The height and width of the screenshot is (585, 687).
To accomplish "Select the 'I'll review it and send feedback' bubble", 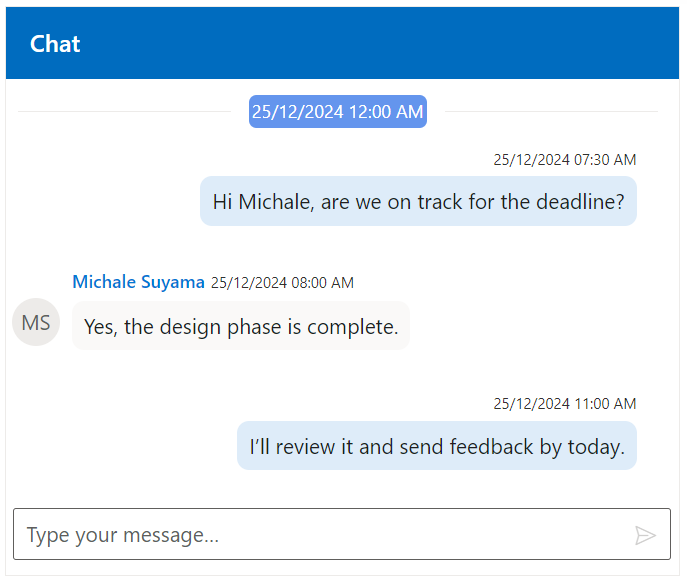I will pyautogui.click(x=436, y=446).
